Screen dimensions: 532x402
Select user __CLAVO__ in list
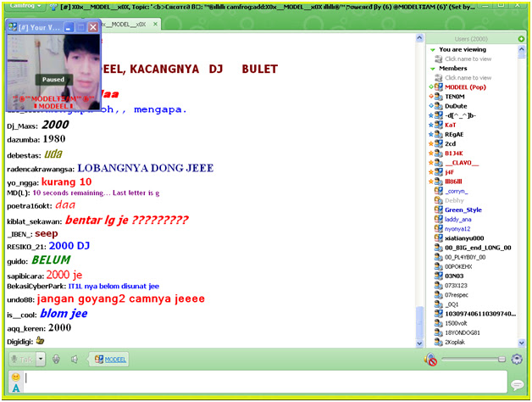click(462, 163)
